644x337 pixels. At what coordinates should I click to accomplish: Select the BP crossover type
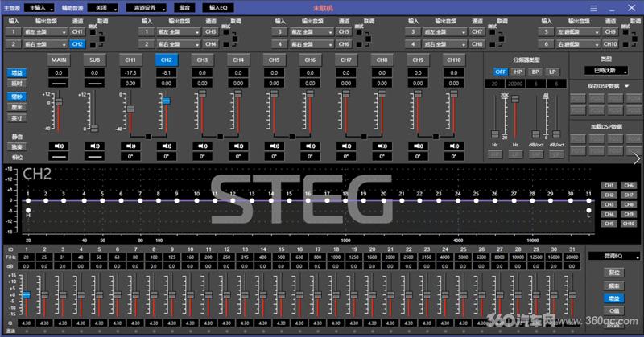pos(535,72)
